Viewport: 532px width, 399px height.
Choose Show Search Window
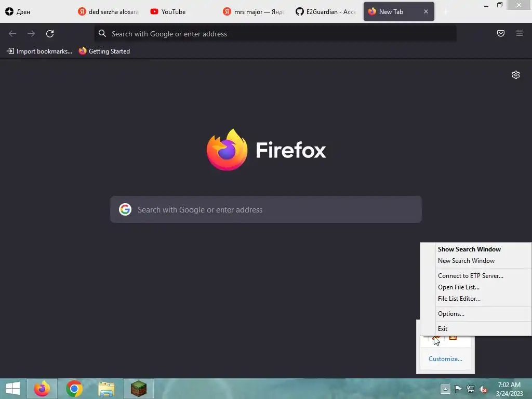tap(476, 249)
